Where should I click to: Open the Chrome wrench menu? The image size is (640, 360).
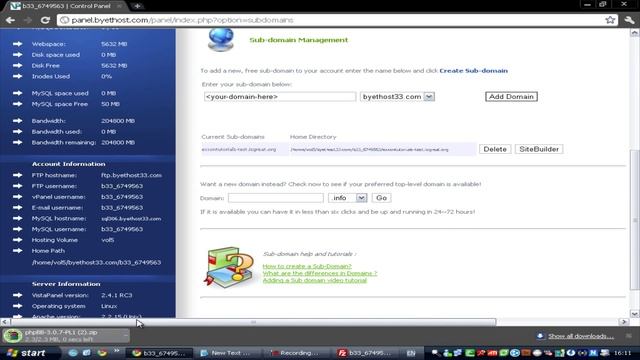629,20
